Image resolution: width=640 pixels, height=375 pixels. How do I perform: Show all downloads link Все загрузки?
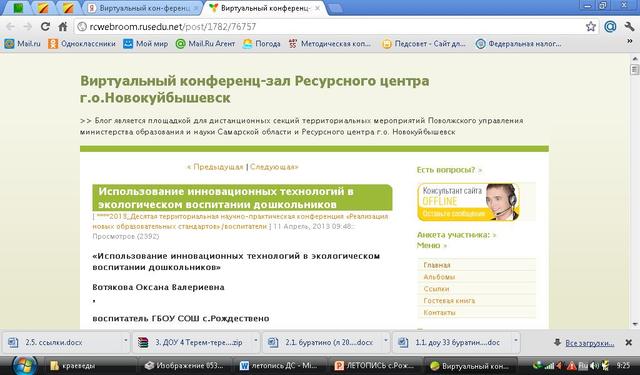click(x=589, y=343)
